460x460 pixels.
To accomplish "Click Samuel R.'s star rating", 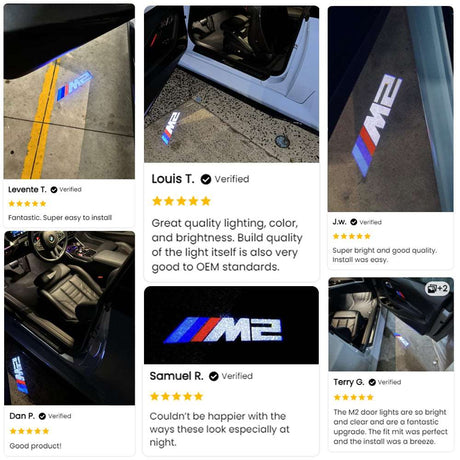I will pos(177,396).
